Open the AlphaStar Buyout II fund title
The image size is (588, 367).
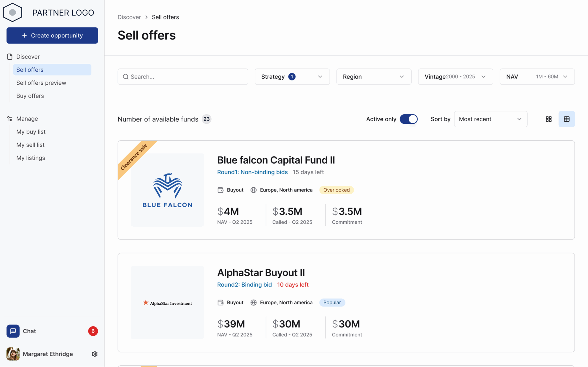click(x=261, y=272)
